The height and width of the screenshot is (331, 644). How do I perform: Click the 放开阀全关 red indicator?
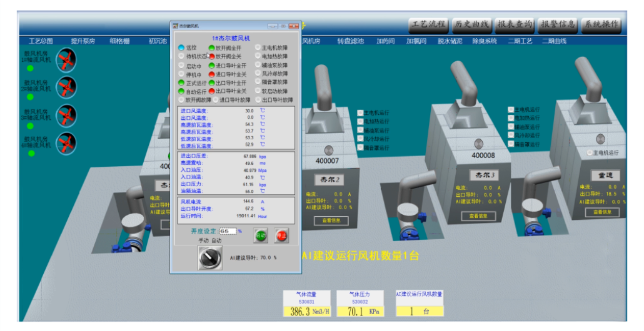(212, 57)
